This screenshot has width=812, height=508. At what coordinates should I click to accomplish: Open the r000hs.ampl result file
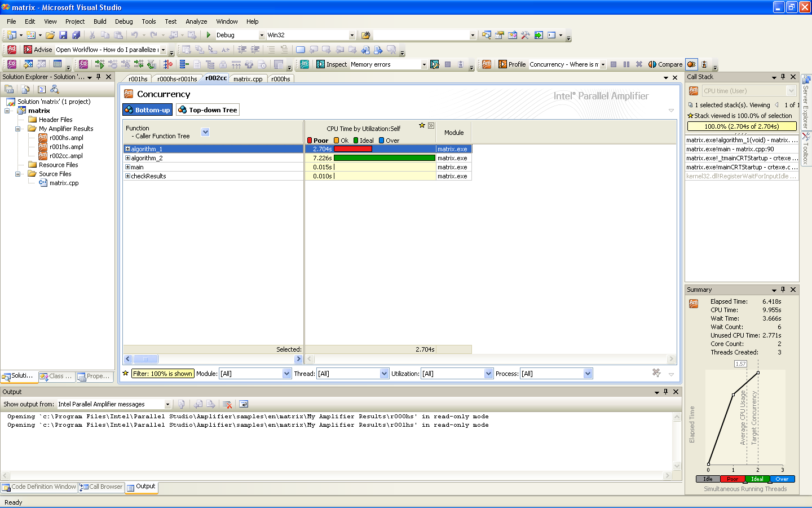pyautogui.click(x=66, y=138)
